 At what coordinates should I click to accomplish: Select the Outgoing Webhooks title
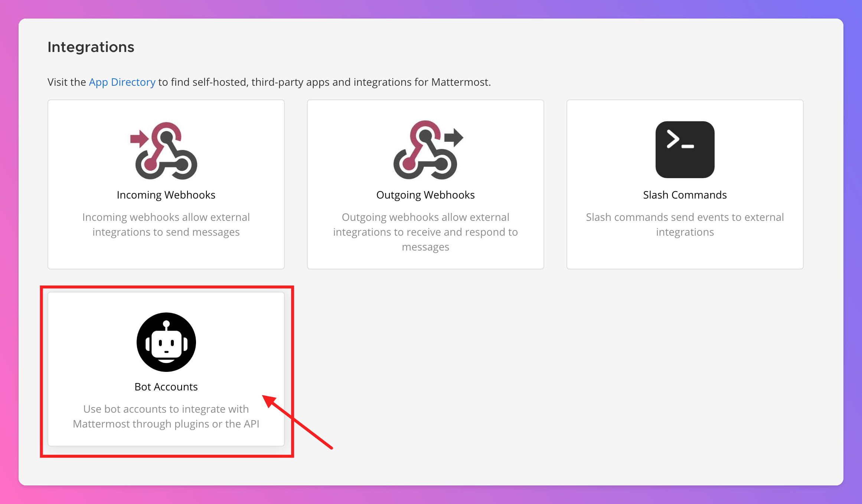[x=425, y=195]
